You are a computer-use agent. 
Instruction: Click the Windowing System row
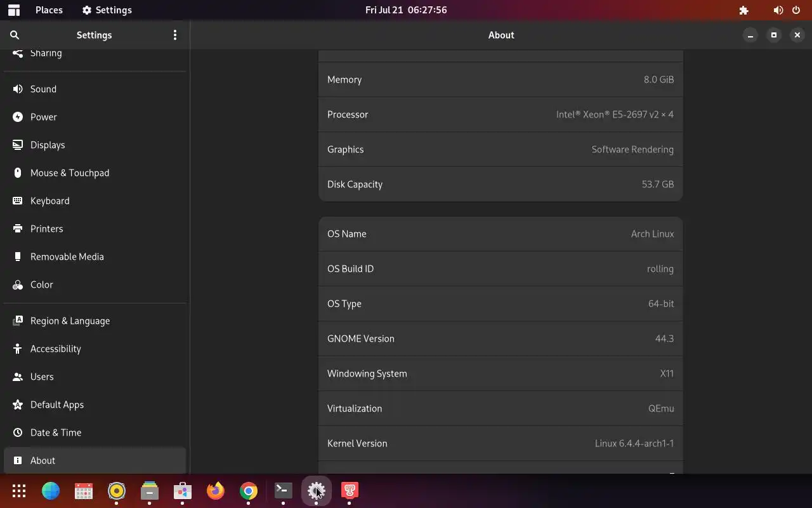[501, 373]
